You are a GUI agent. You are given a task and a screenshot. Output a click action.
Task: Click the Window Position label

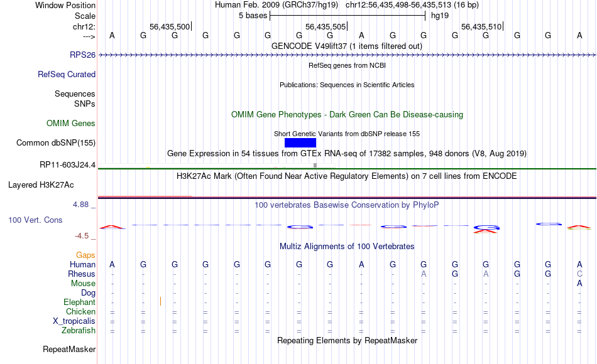tap(65, 5)
